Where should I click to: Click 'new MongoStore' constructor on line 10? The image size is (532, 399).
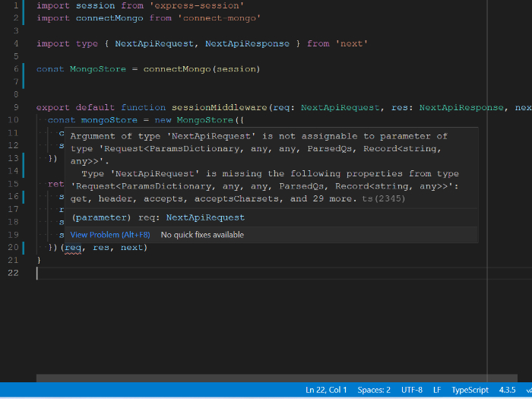[x=194, y=120]
